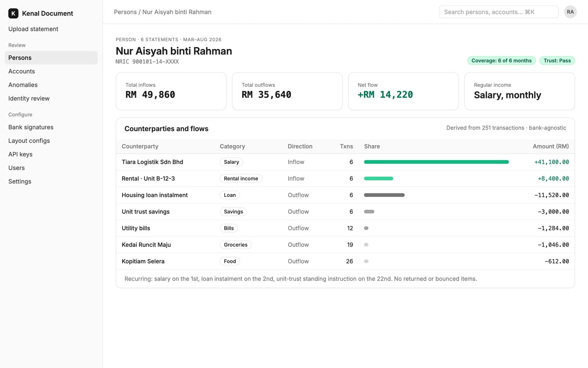Click Tiara Logistik Sdn Bhd counterparty
588x368 pixels.
tap(153, 162)
